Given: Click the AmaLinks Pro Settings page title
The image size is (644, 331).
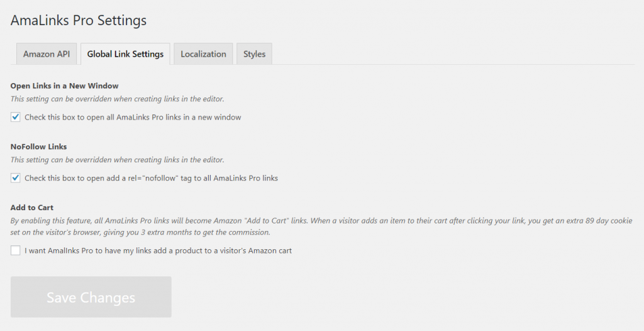Looking at the screenshot, I should [x=79, y=20].
